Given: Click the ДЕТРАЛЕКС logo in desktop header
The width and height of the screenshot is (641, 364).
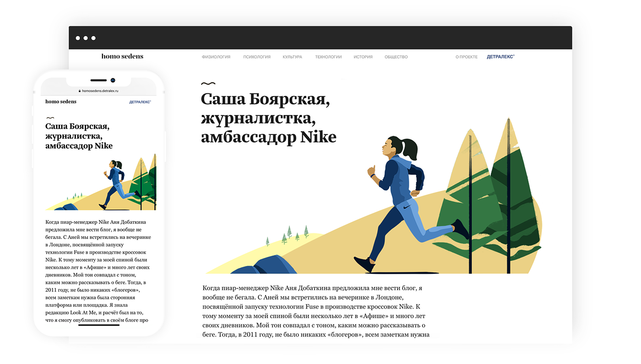Looking at the screenshot, I should point(500,57).
